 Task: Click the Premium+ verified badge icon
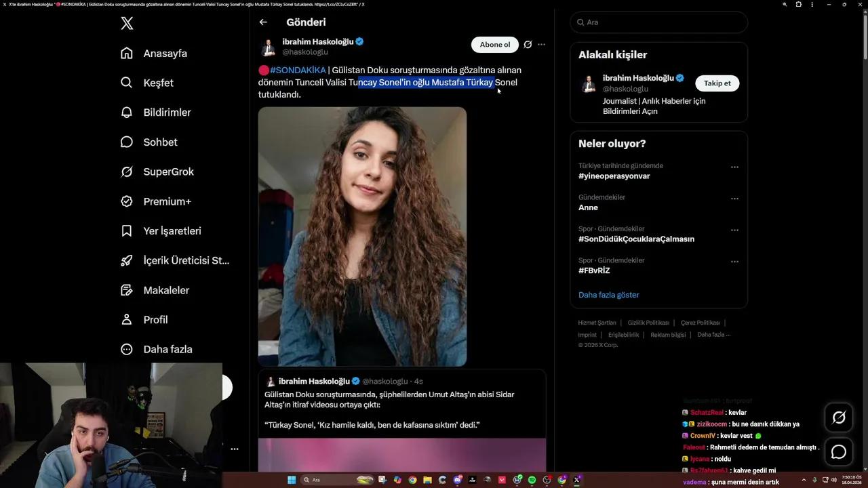127,201
